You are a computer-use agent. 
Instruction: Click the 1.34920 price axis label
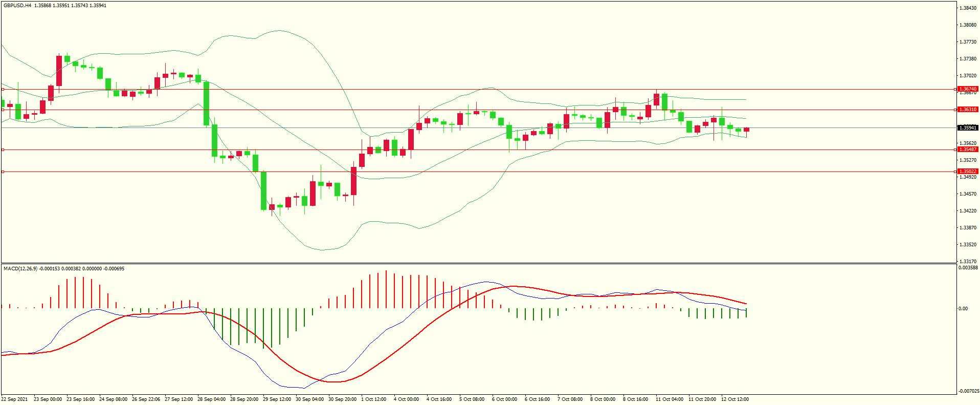tap(968, 177)
